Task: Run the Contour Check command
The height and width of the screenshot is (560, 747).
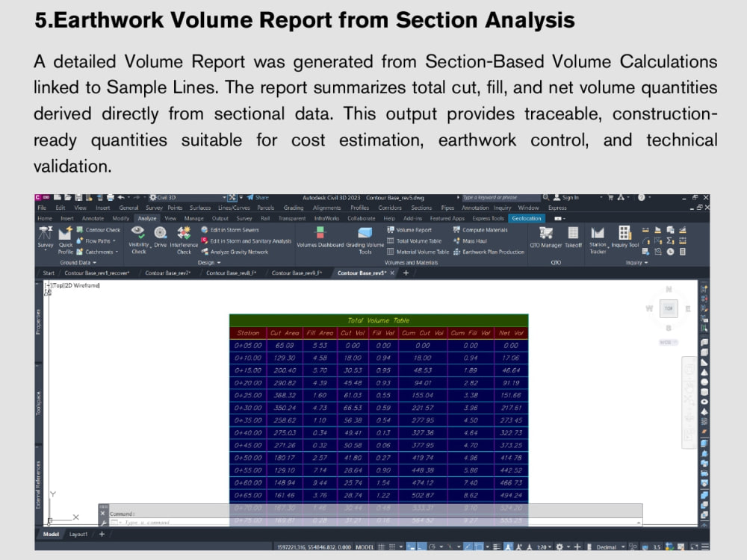Action: 98,230
